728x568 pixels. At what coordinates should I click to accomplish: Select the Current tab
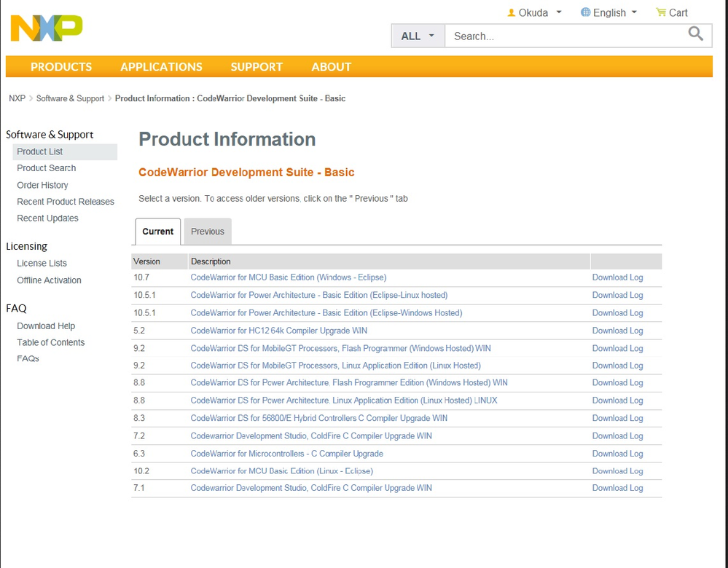(158, 232)
